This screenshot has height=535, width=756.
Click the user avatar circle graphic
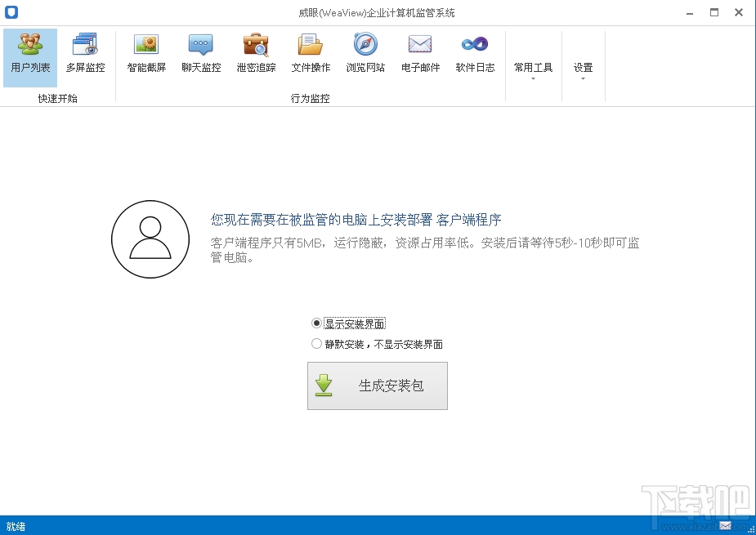(150, 239)
